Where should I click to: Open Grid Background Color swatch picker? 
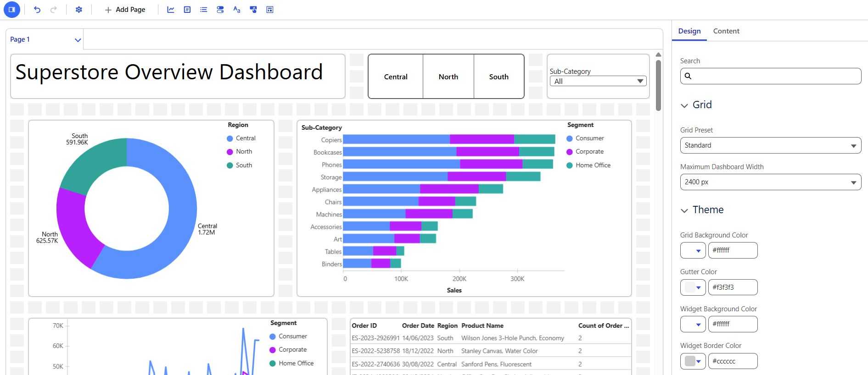point(693,250)
